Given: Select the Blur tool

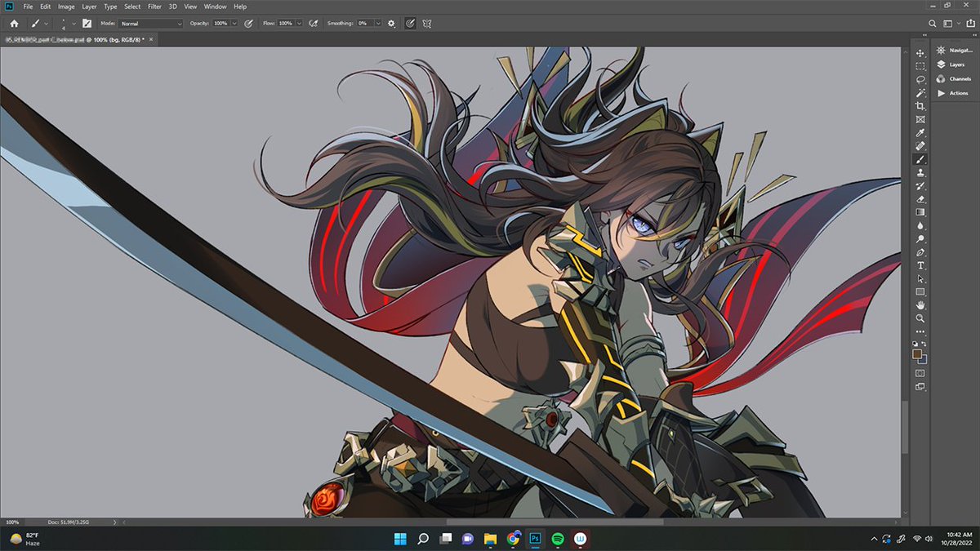Looking at the screenshot, I should (920, 225).
